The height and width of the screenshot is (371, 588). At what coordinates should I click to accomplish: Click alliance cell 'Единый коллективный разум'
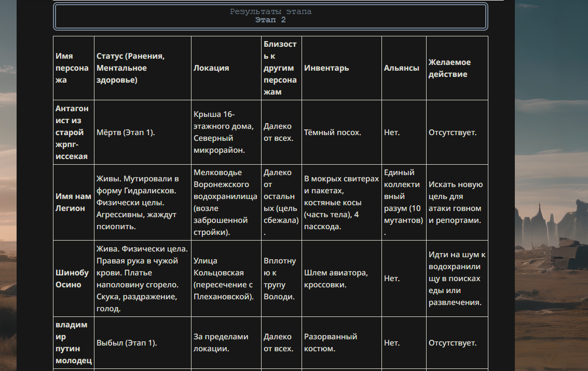point(404,203)
